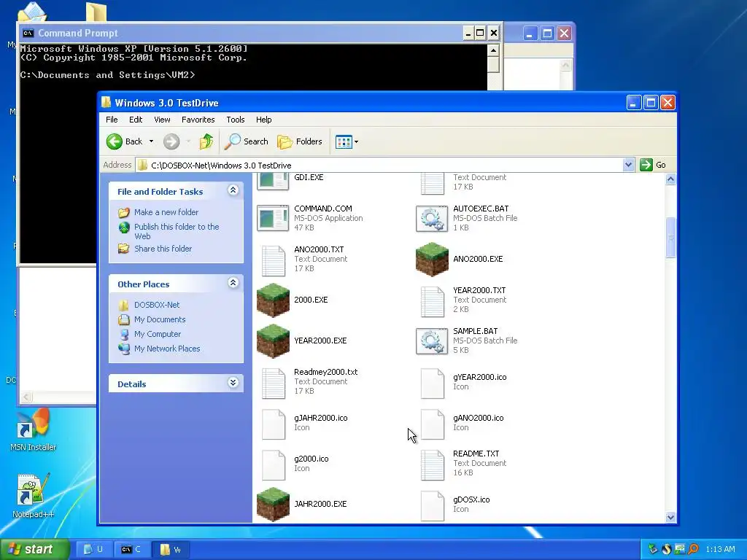Click Publish this folder to the Web
Image resolution: width=747 pixels, height=560 pixels.
[x=177, y=231]
